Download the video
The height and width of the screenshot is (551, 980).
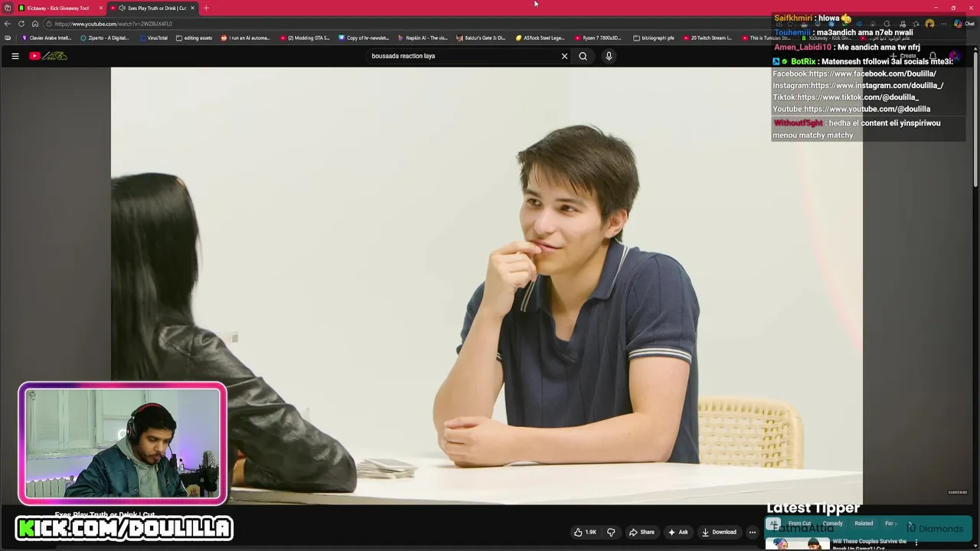719,532
